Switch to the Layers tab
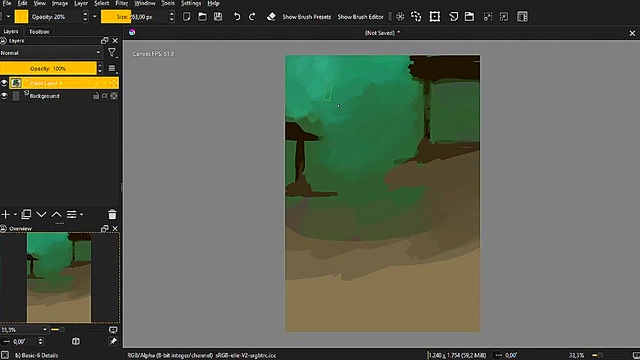 [x=11, y=31]
